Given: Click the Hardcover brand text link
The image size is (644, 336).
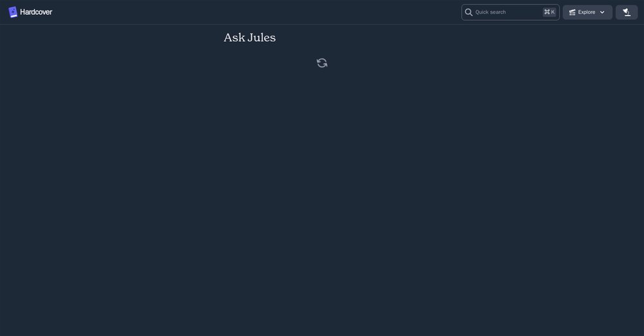Looking at the screenshot, I should pyautogui.click(x=36, y=12).
